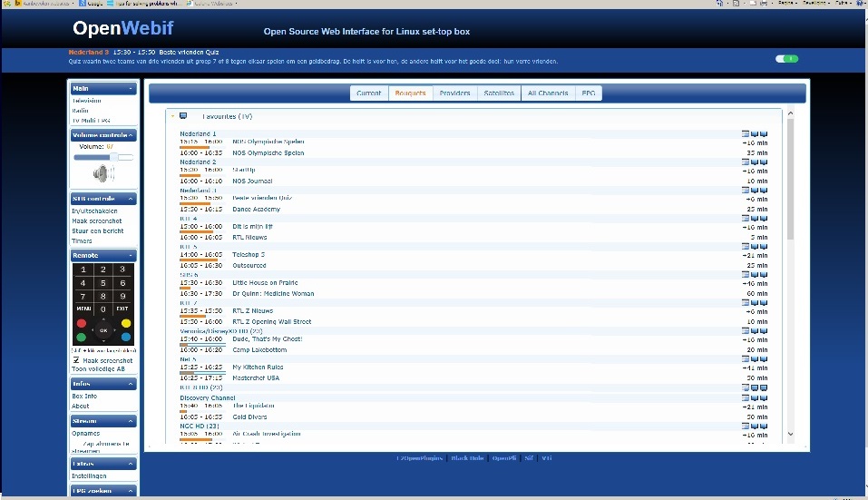This screenshot has height=500, width=868.
Task: Open EPG icon in RTL 4 row
Action: 746,219
